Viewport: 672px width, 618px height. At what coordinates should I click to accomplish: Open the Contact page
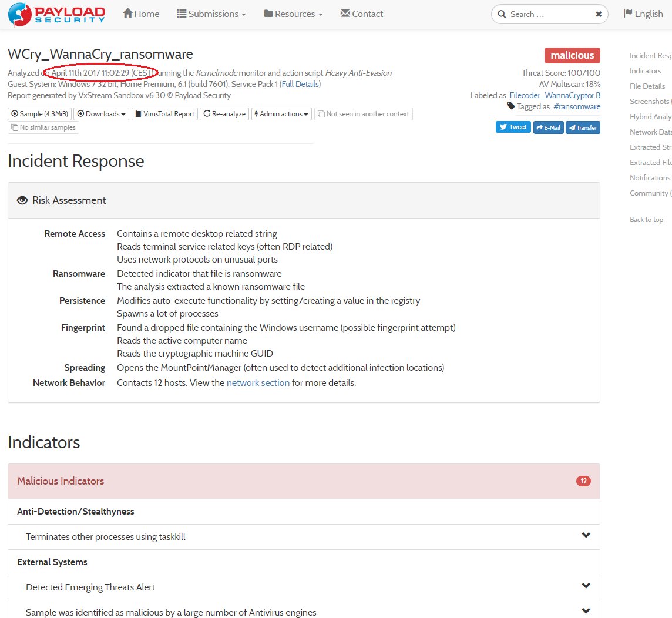[x=362, y=14]
